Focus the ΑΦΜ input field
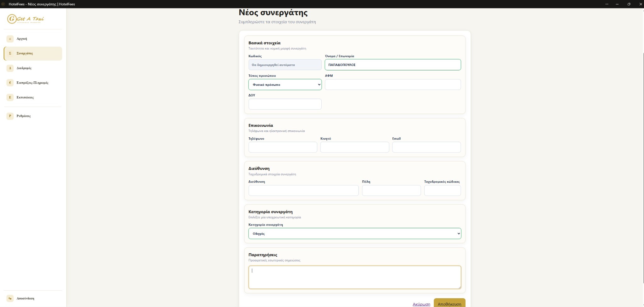Image resolution: width=644 pixels, height=307 pixels. click(393, 85)
